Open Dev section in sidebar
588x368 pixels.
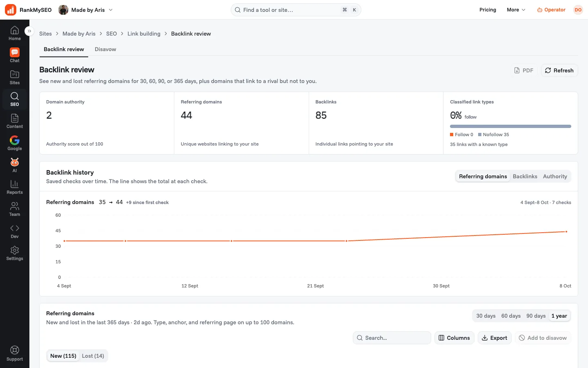click(15, 231)
